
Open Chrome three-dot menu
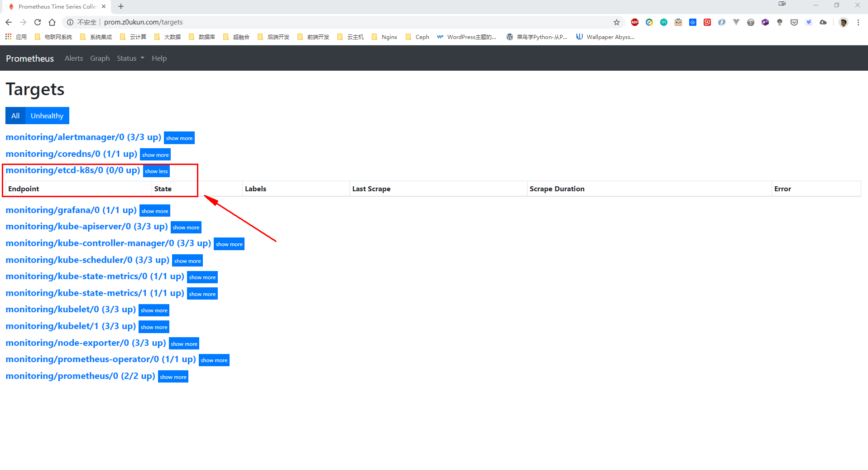[858, 22]
